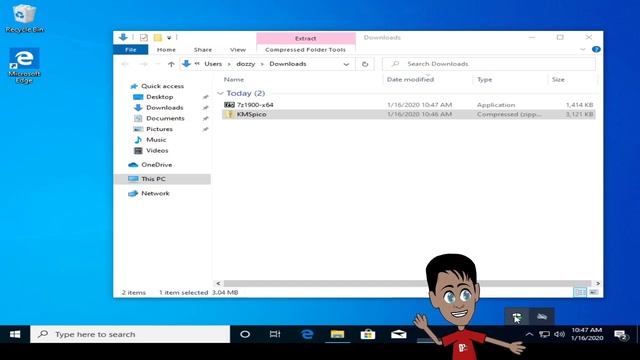Click Users in the address path
The width and height of the screenshot is (640, 360).
coord(213,64)
